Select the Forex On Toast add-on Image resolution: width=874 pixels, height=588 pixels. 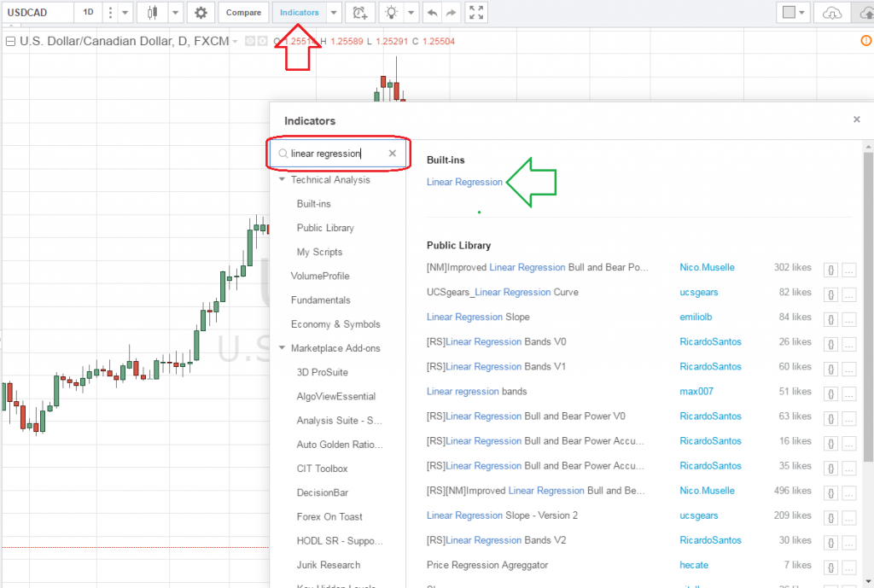click(329, 516)
